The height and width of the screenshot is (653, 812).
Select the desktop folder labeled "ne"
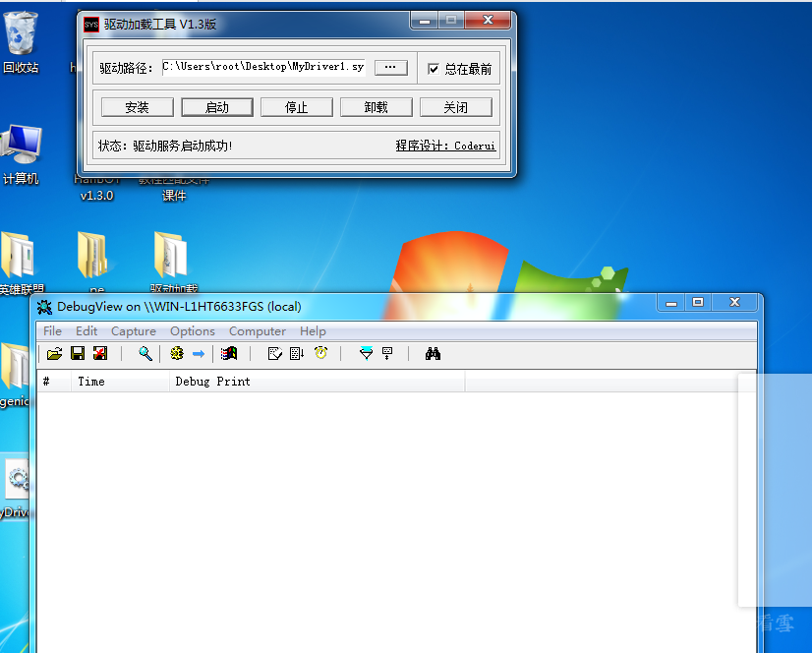[95, 263]
